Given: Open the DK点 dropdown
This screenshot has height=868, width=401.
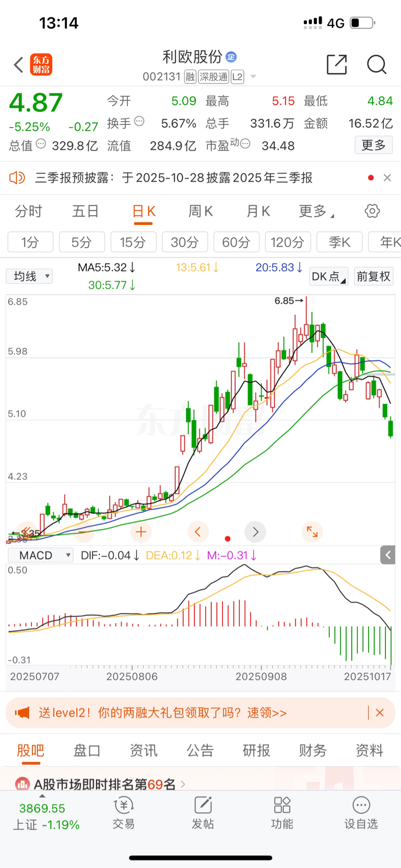Looking at the screenshot, I should click(328, 276).
